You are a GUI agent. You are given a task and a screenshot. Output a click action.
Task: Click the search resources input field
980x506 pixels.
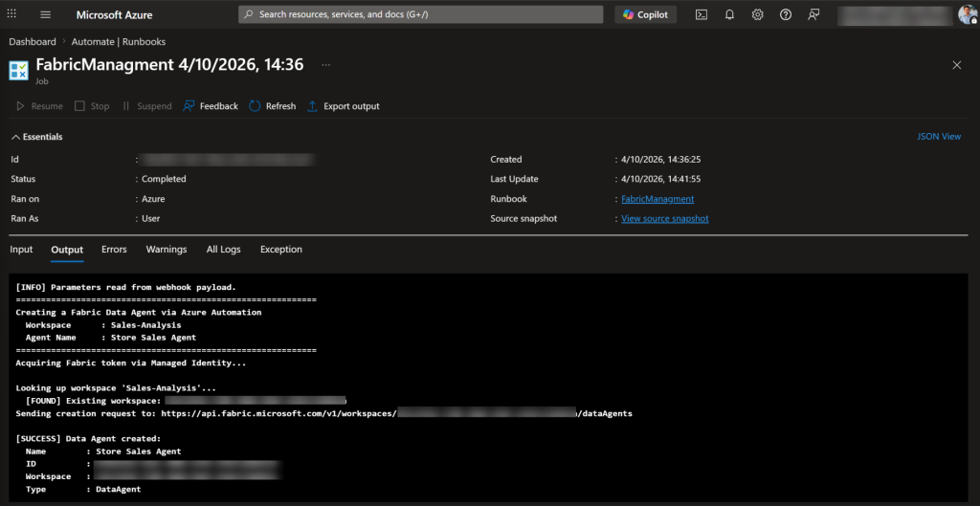[421, 15]
